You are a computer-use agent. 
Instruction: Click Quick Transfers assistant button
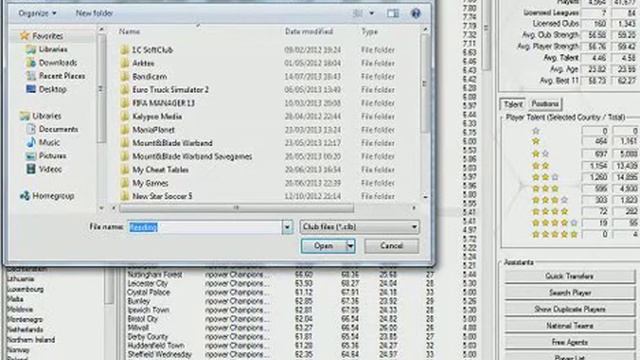pyautogui.click(x=569, y=276)
